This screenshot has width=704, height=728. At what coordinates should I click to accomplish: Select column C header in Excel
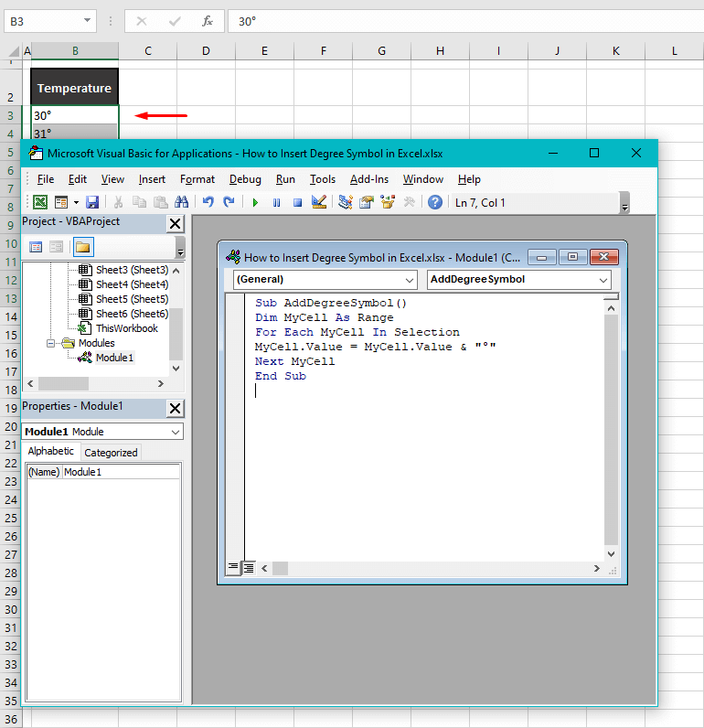point(148,51)
